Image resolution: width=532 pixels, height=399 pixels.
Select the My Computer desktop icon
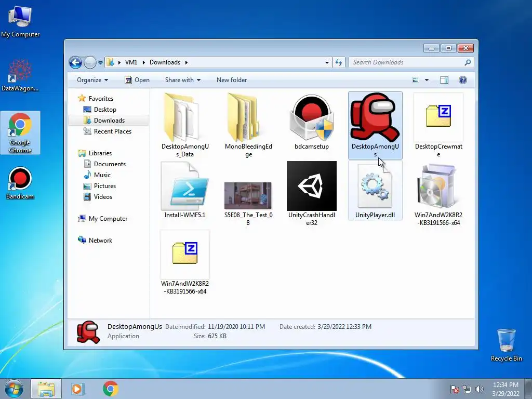pos(20,21)
